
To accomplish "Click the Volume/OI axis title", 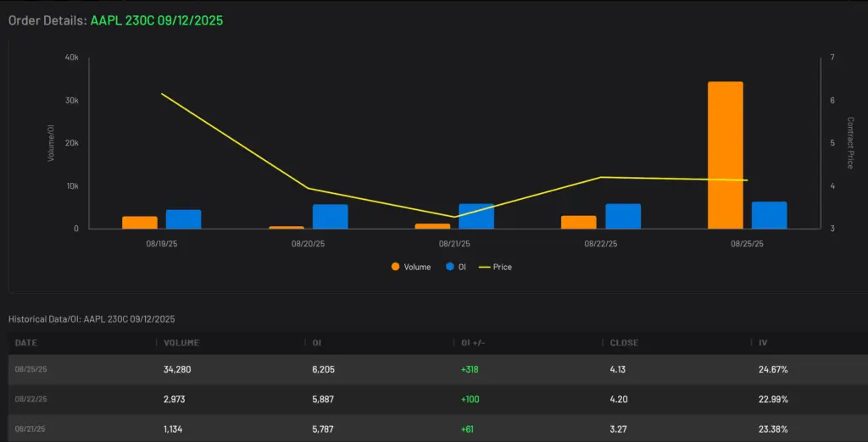I will [51, 143].
